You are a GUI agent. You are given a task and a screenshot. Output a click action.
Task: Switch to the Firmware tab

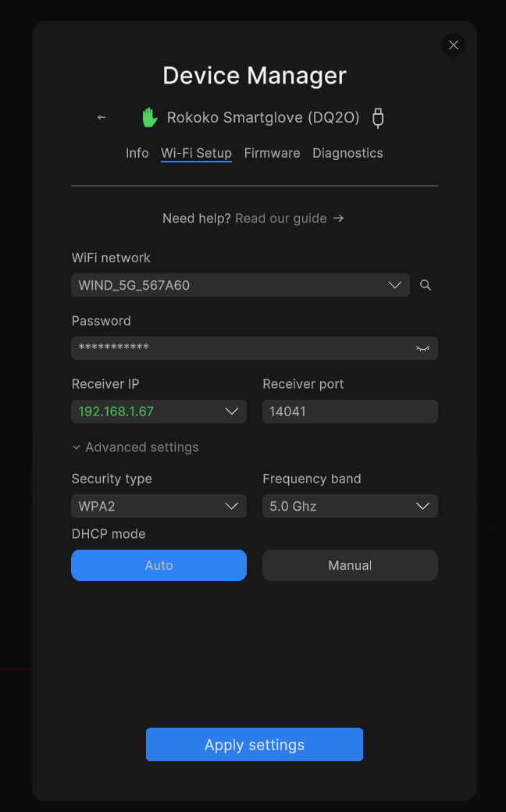click(273, 153)
